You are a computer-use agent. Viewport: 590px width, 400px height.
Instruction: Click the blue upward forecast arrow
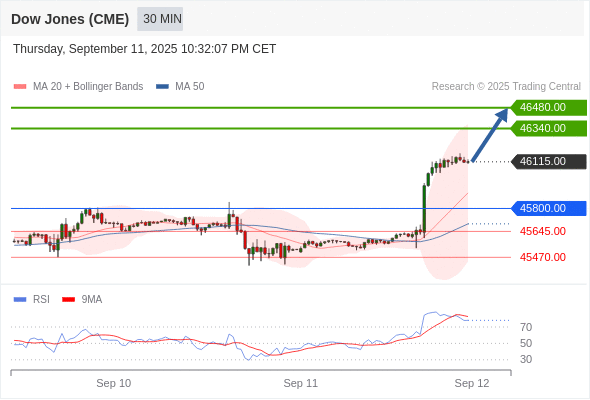[490, 135]
